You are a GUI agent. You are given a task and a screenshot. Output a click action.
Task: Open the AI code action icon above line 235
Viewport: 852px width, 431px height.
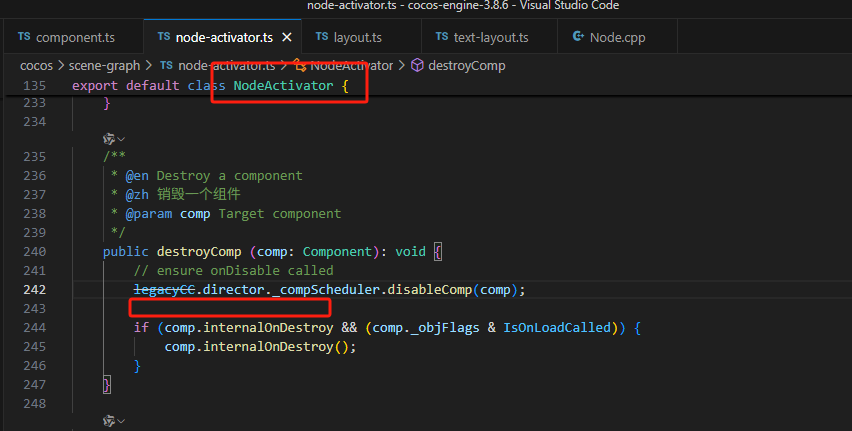[x=109, y=139]
